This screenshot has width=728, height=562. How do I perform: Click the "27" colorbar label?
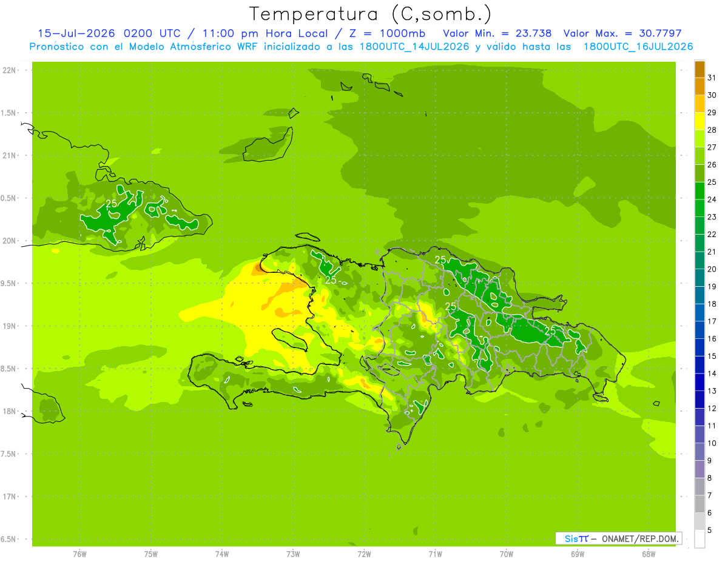click(x=712, y=147)
